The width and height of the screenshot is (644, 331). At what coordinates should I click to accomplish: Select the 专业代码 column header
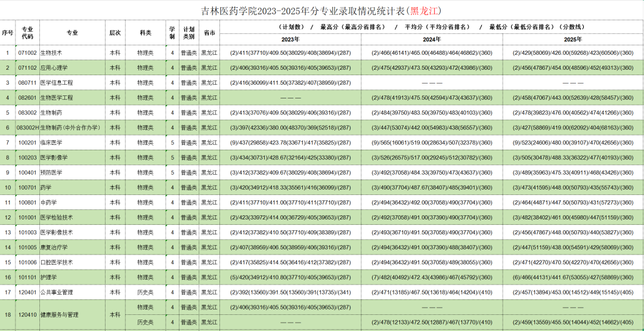[x=27, y=33]
